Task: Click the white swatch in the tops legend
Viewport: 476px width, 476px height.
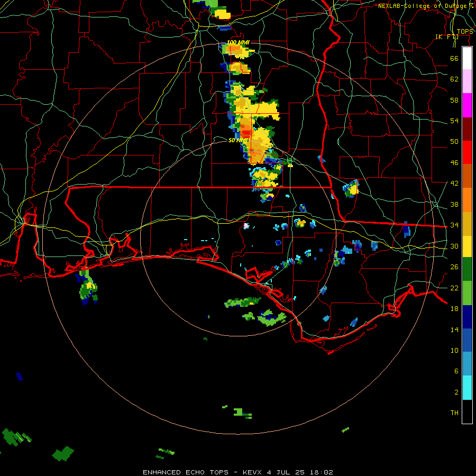Action: click(x=467, y=58)
